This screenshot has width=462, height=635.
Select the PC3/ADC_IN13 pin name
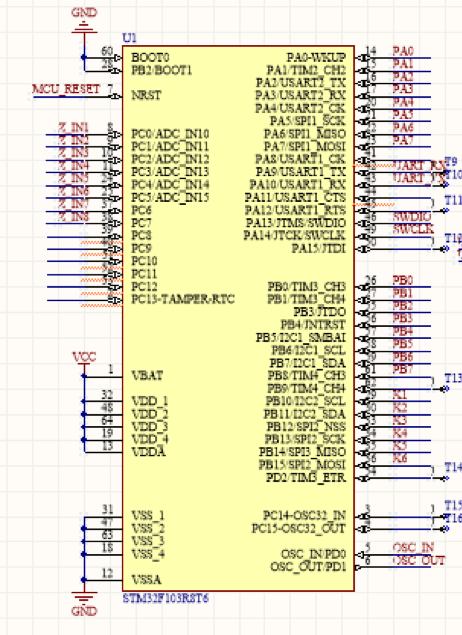point(170,172)
